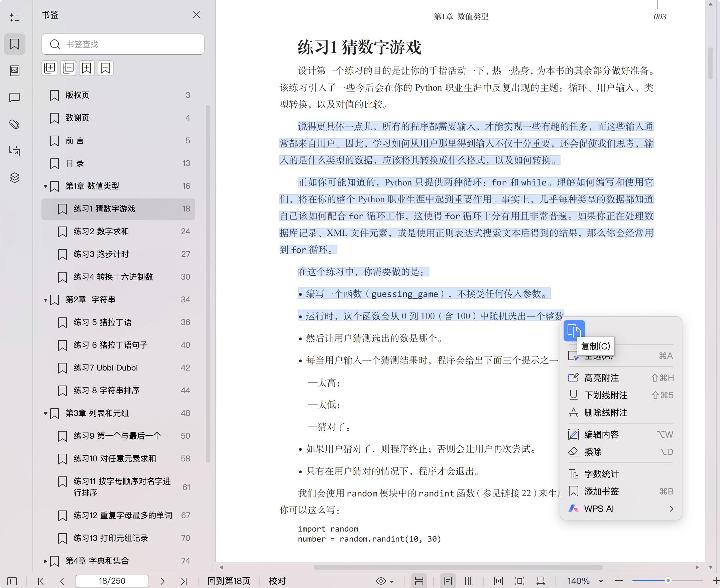The image size is (720, 588).
Task: Open the thumbnails panel icon in sidebar
Action: pos(15,71)
